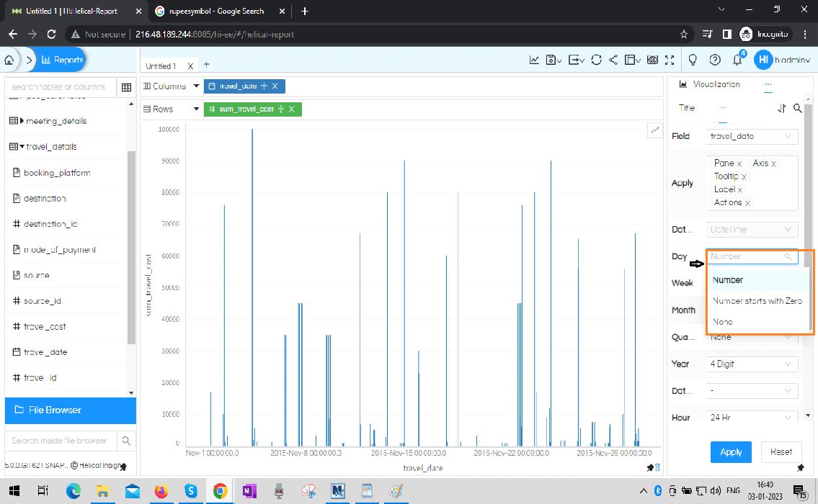
Task: Share the report using the share icon
Action: point(613,60)
